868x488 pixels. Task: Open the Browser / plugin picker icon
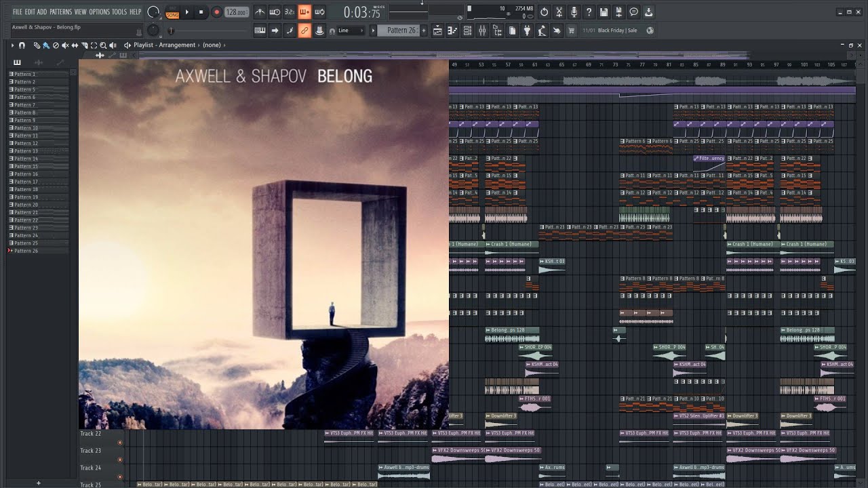(x=497, y=30)
